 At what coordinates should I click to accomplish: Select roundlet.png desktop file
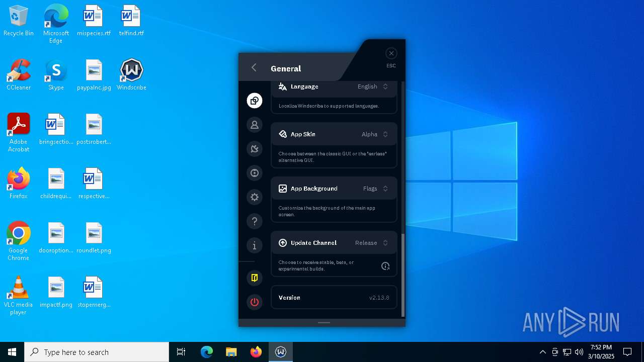[x=94, y=238]
